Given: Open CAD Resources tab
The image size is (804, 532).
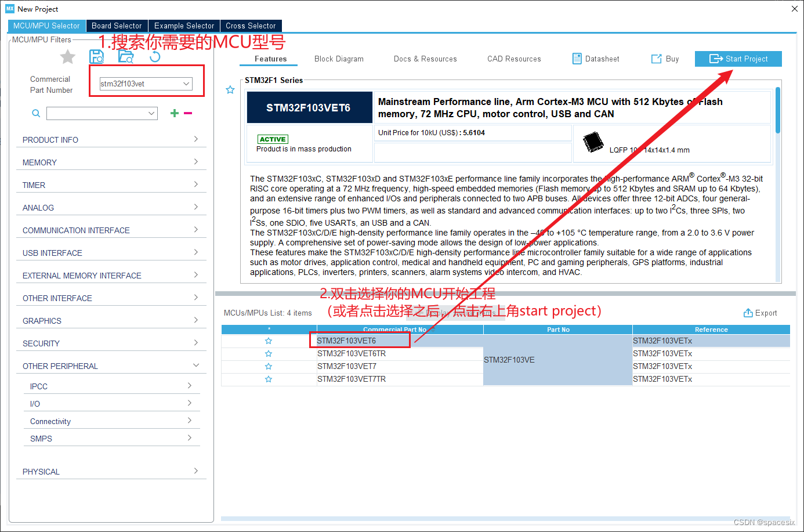Looking at the screenshot, I should point(514,59).
